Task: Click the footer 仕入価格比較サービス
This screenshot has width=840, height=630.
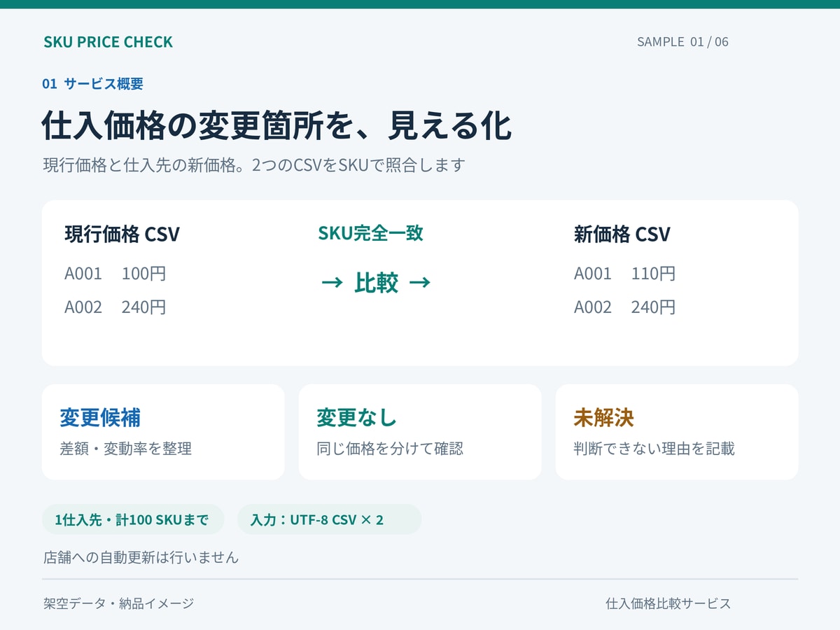Action: [668, 603]
